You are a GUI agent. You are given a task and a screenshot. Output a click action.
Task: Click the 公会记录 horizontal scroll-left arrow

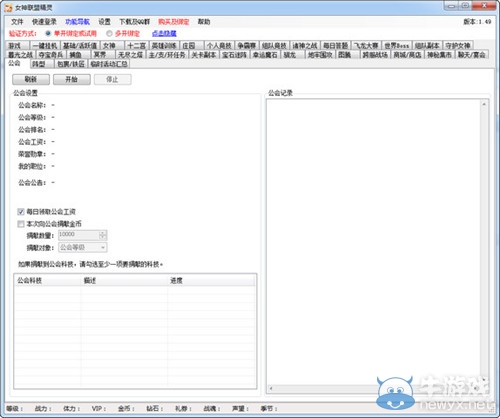pos(271,388)
